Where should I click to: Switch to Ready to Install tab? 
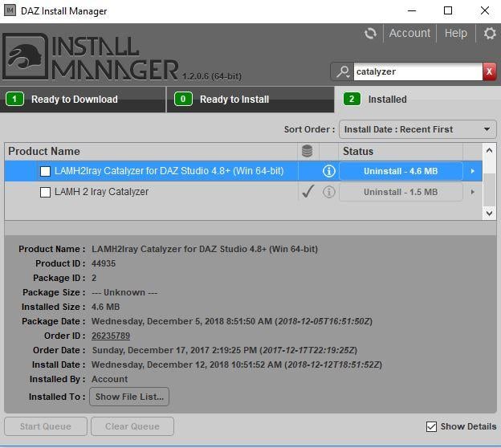[250, 99]
